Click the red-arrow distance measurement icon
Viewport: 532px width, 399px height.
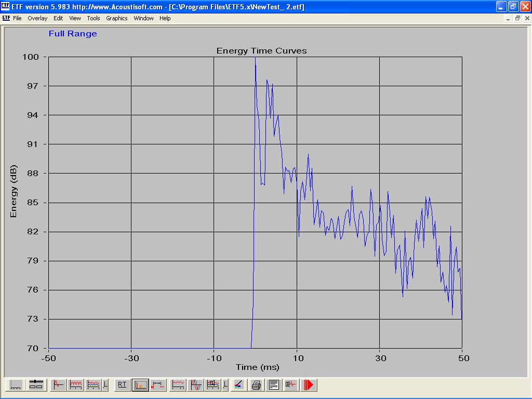pyautogui.click(x=157, y=385)
